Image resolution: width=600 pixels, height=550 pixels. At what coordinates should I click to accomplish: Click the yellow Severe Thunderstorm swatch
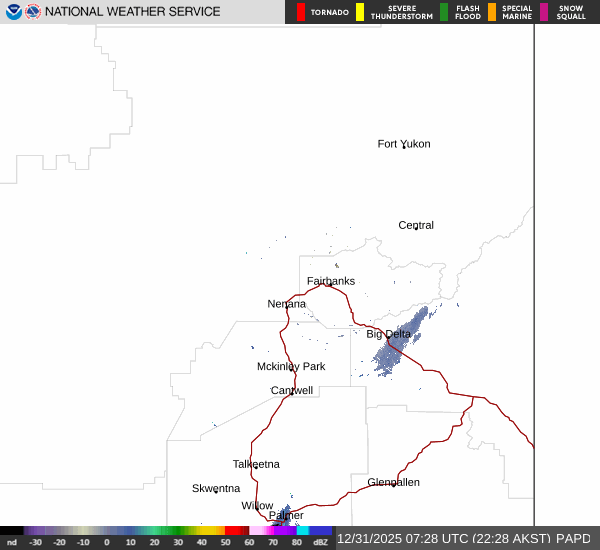[360, 12]
